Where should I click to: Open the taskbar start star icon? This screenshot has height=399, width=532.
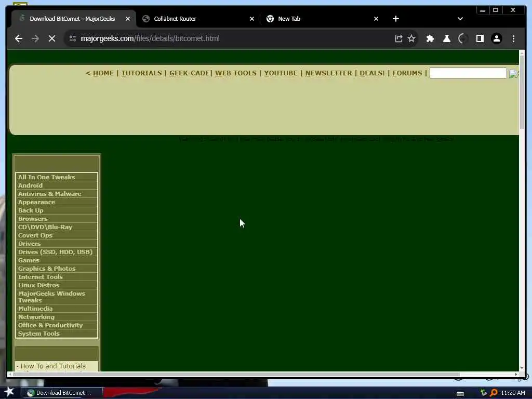pos(9,392)
